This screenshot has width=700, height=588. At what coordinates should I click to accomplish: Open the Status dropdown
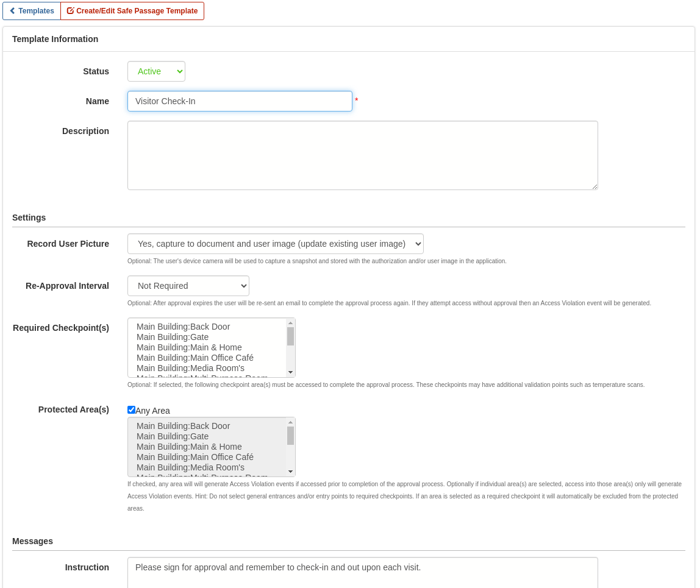point(156,71)
